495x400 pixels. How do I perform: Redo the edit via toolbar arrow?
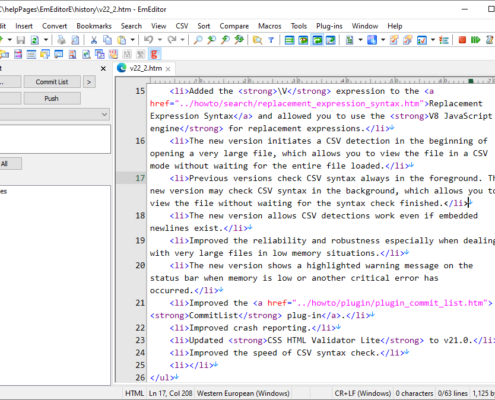(172, 40)
